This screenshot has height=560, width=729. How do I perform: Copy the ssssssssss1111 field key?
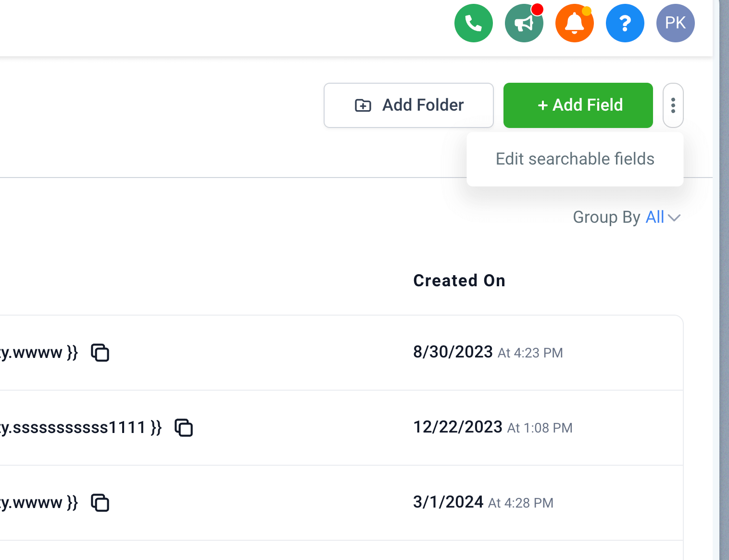(184, 428)
